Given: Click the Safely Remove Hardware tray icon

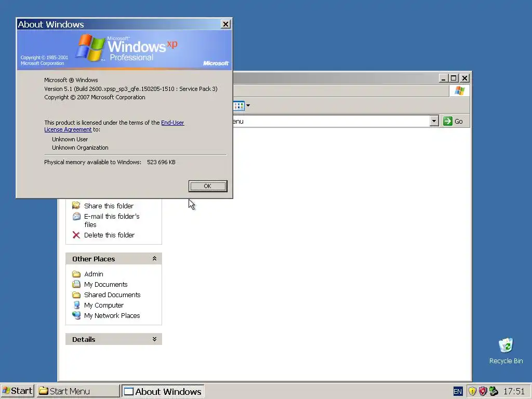Looking at the screenshot, I should coord(494,392).
